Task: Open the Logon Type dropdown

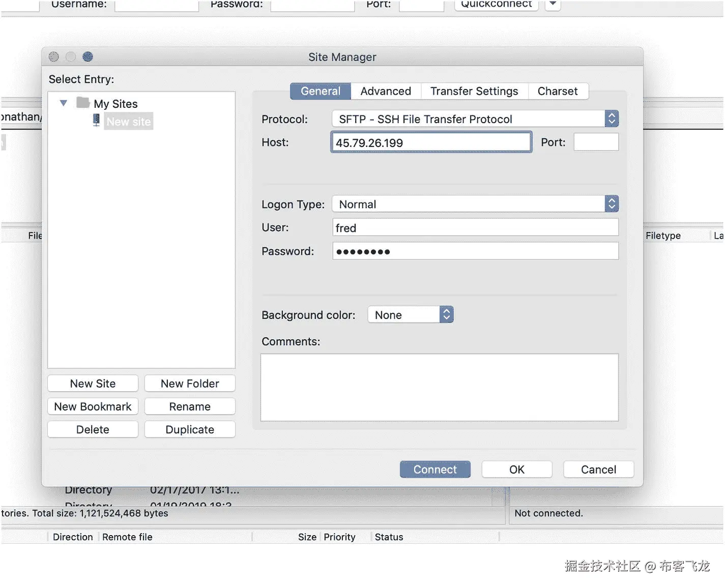Action: pos(475,204)
